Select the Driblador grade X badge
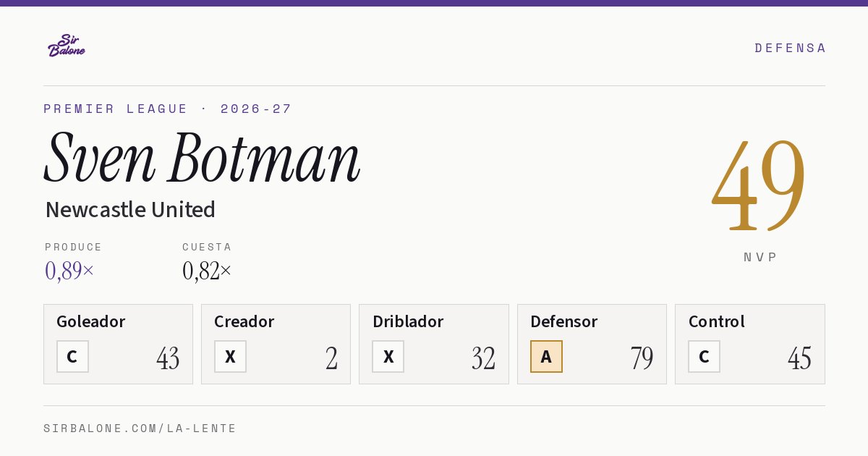The height and width of the screenshot is (456, 868). (x=388, y=356)
